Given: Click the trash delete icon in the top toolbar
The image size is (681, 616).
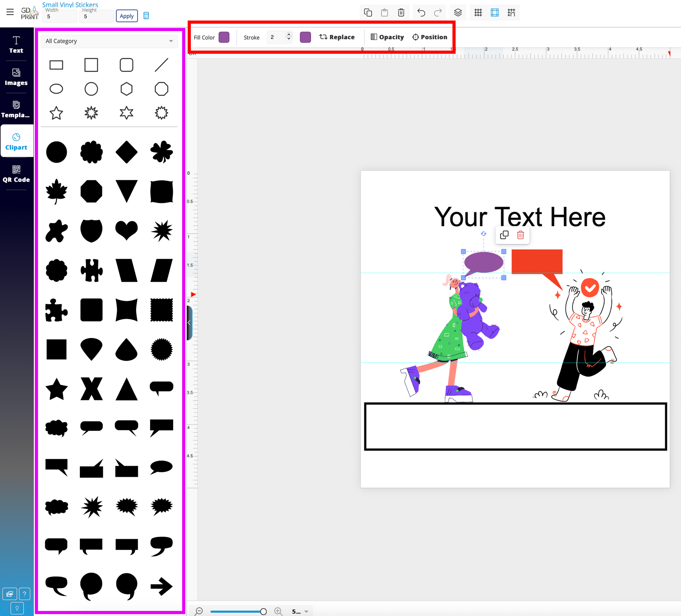Looking at the screenshot, I should coord(401,13).
